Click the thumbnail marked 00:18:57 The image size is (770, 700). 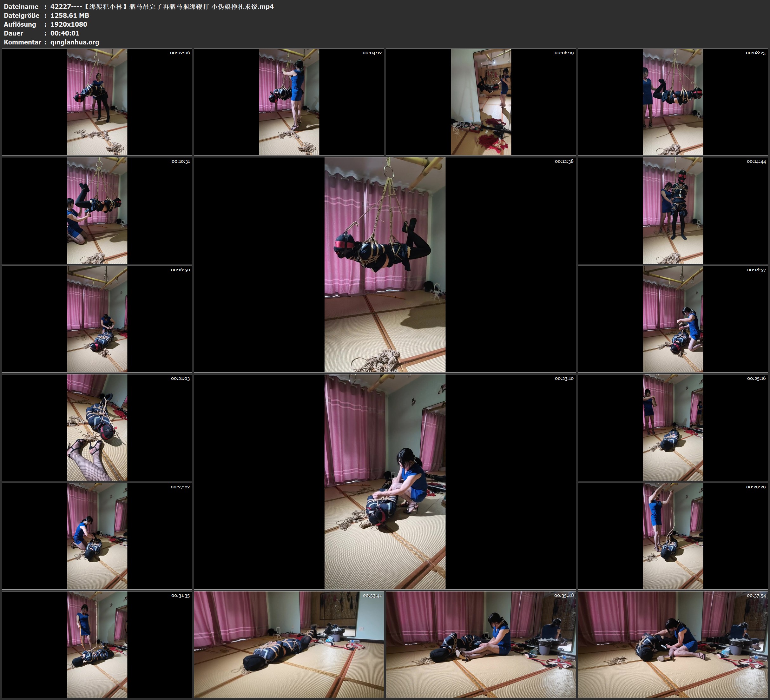click(x=673, y=319)
